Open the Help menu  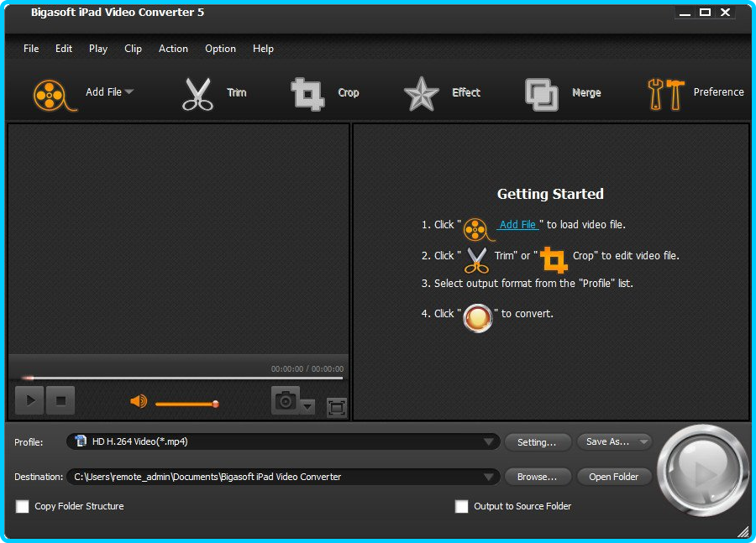pos(263,49)
